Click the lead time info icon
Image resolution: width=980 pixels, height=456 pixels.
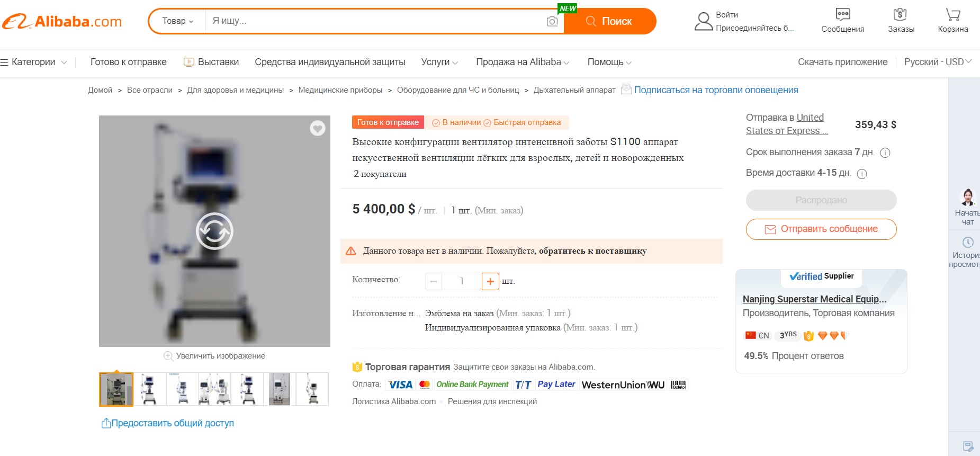(x=885, y=153)
